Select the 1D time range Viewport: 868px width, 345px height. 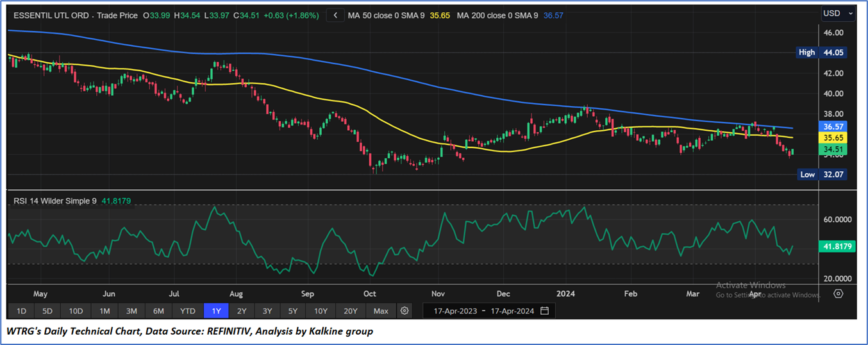click(x=21, y=311)
